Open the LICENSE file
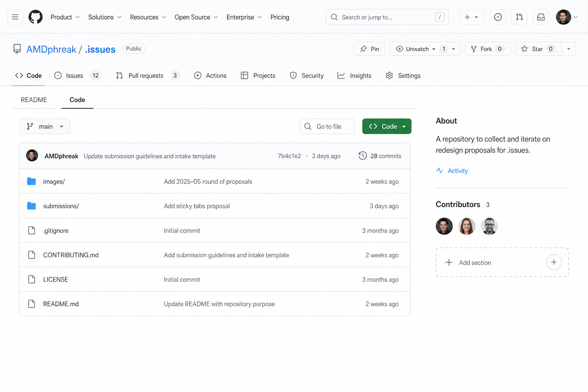This screenshot has width=588, height=392. (x=56, y=279)
